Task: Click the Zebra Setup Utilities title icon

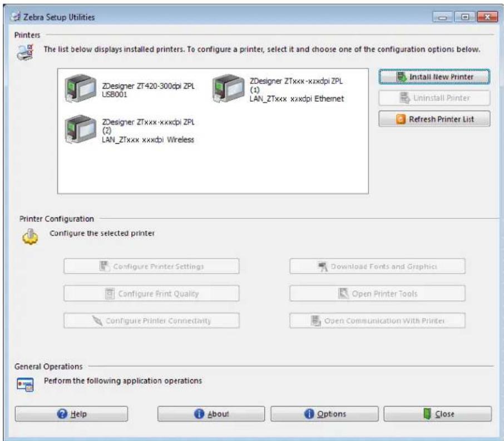Action: tap(15, 17)
